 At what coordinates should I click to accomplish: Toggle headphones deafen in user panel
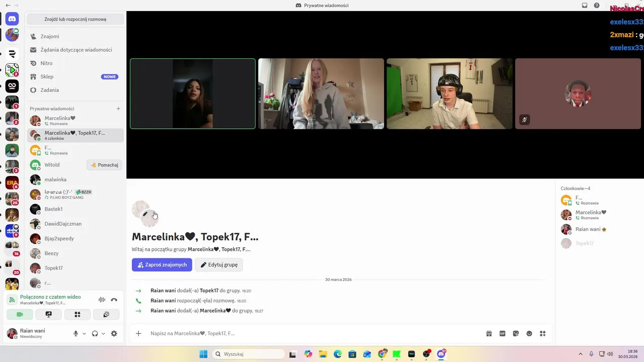[x=95, y=333]
